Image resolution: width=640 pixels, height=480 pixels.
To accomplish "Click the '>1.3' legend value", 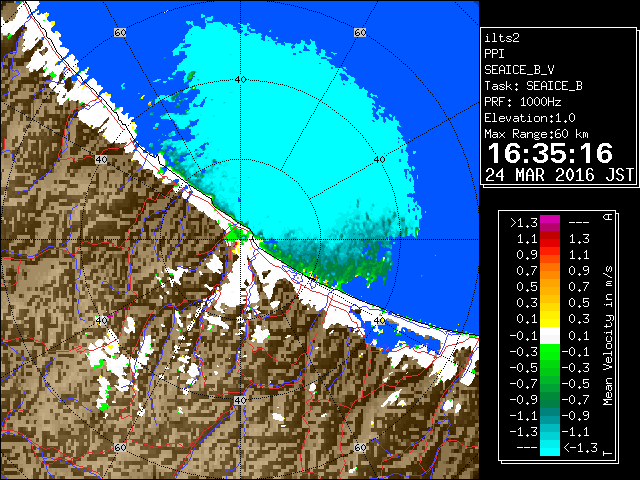I will [524, 223].
